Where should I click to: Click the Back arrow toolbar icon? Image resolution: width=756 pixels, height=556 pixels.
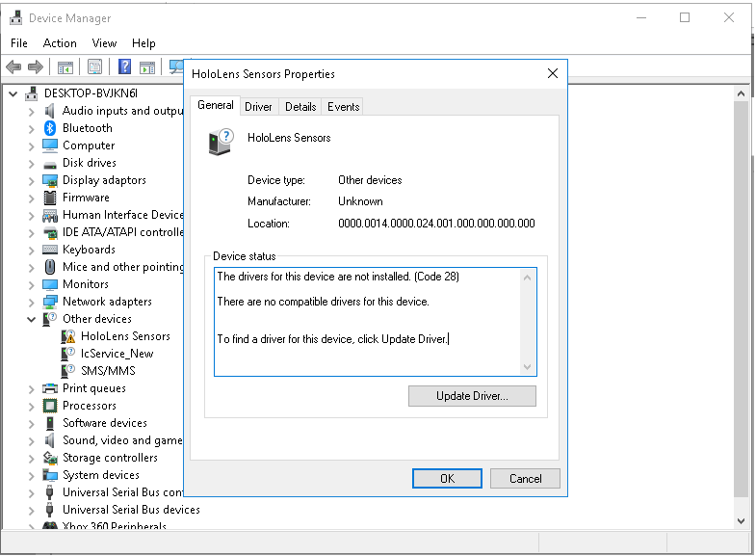(x=13, y=66)
